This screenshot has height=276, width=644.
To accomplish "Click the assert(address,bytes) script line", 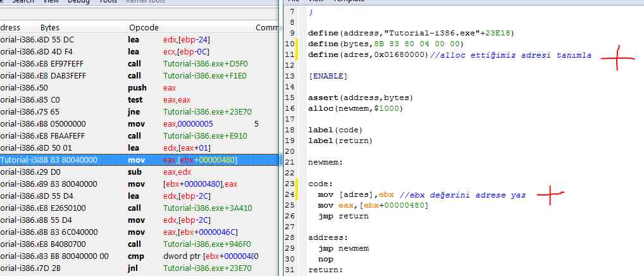I will (x=360, y=97).
